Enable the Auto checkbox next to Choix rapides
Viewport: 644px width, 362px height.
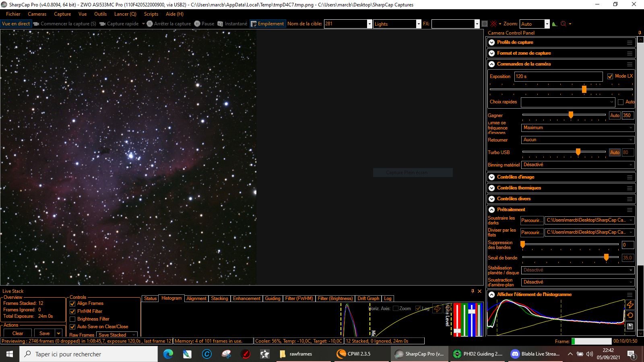coord(621,102)
